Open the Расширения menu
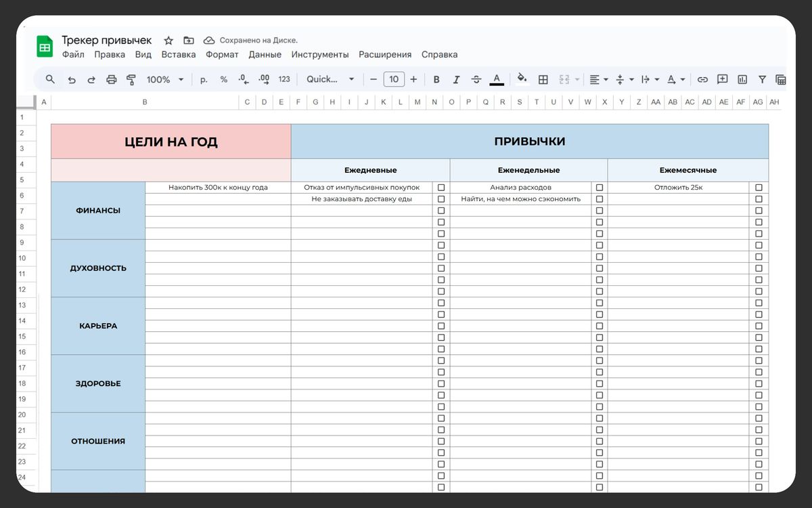This screenshot has height=508, width=812. pyautogui.click(x=385, y=55)
